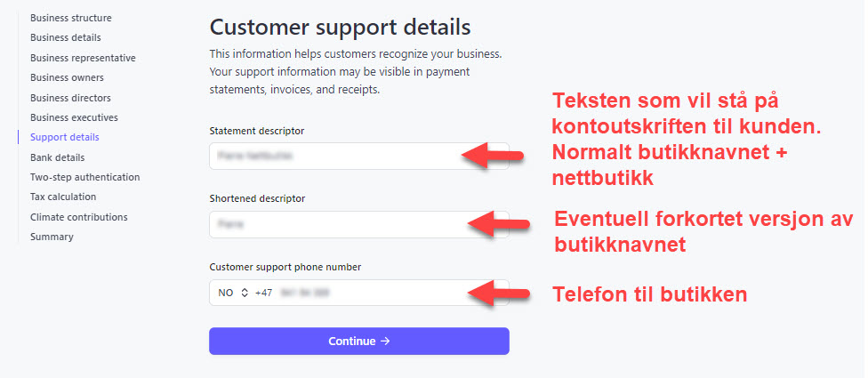Open Climate contributions section
Screen dimensions: 868x378
tap(79, 217)
